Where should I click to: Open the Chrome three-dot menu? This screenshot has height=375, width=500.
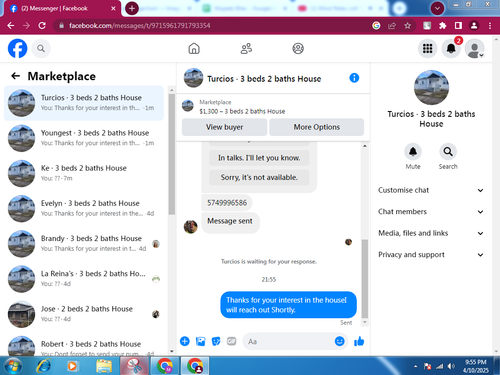click(490, 25)
